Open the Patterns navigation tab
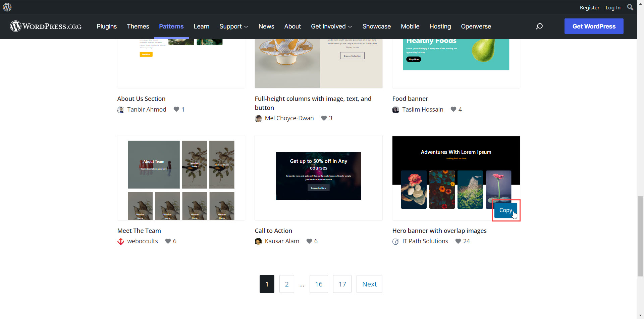This screenshot has width=644, height=319. point(171,26)
